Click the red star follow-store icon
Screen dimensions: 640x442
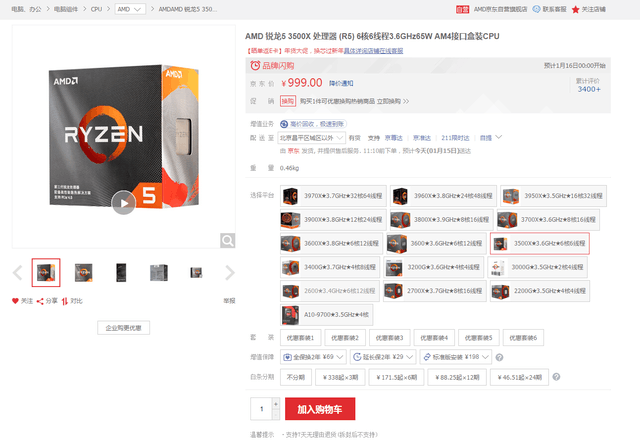point(576,9)
